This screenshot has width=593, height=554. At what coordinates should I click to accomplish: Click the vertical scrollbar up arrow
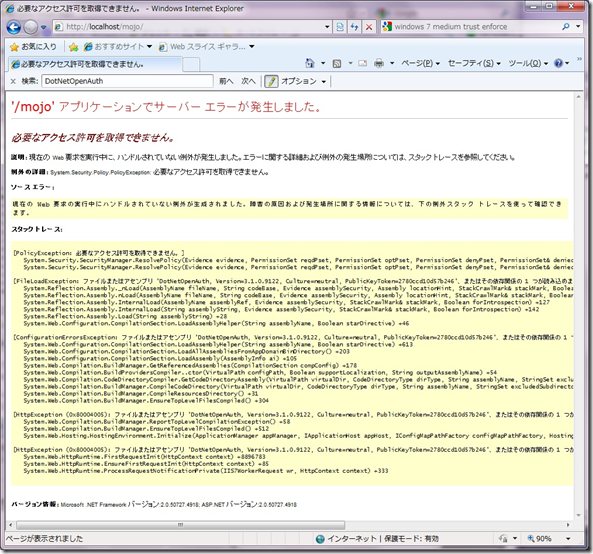click(578, 97)
